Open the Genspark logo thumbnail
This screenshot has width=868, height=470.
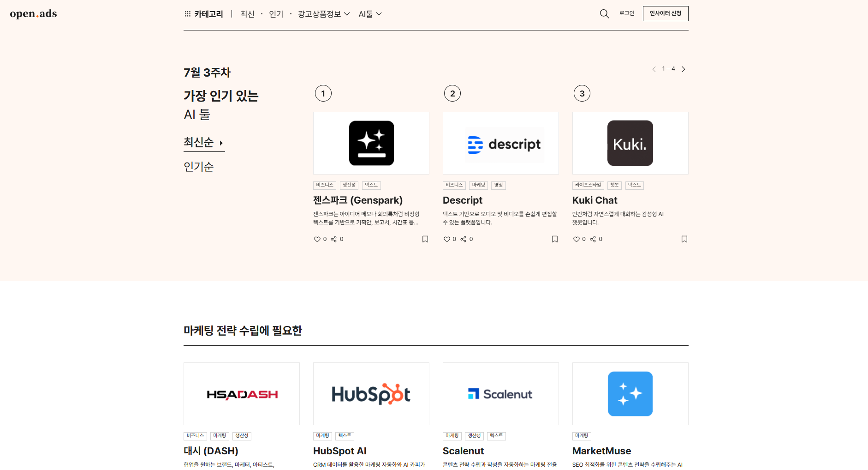coord(371,143)
